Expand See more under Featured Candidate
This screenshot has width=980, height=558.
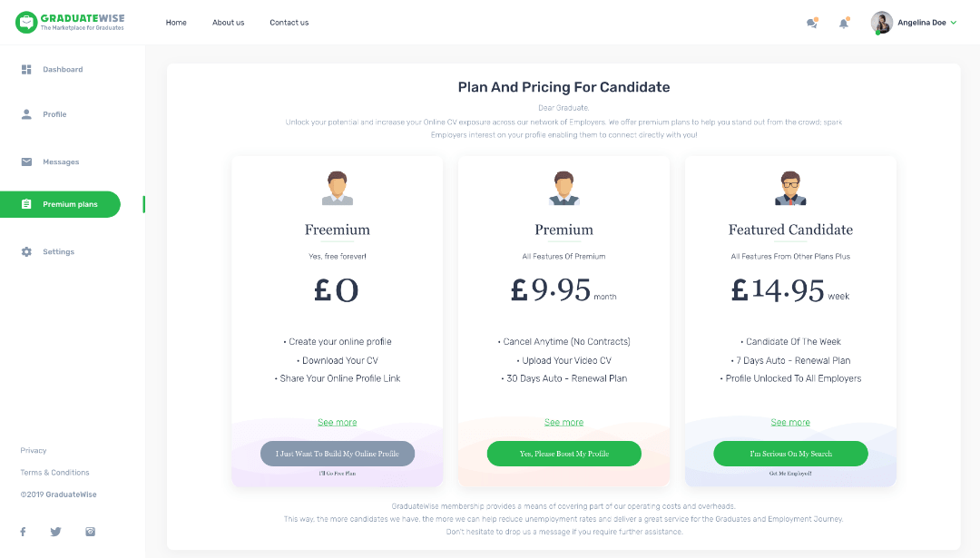[790, 423]
